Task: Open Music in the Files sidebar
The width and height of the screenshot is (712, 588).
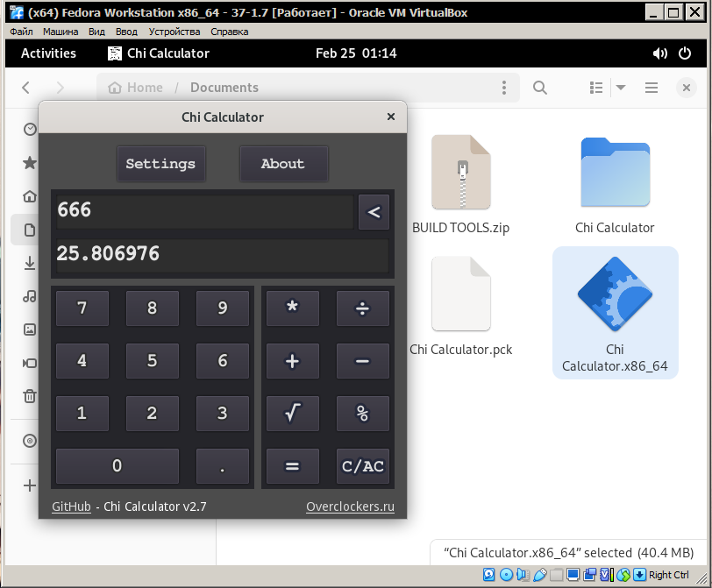Action: click(30, 296)
